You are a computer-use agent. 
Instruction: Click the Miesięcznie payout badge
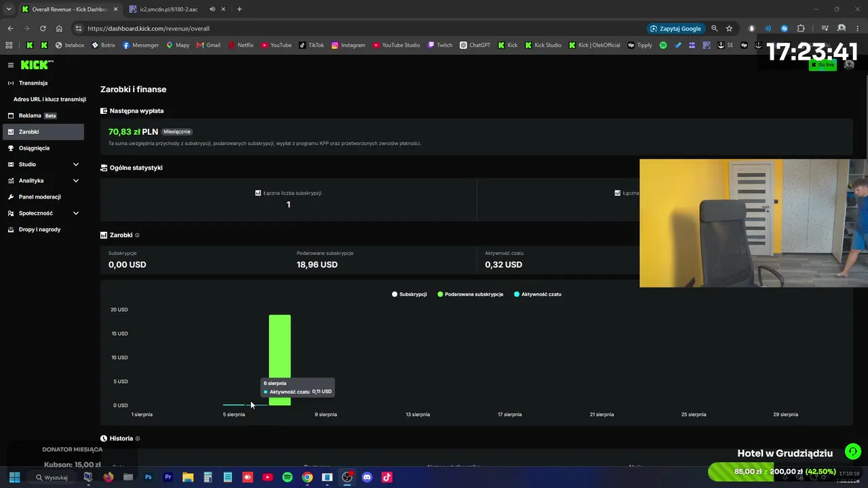point(177,131)
